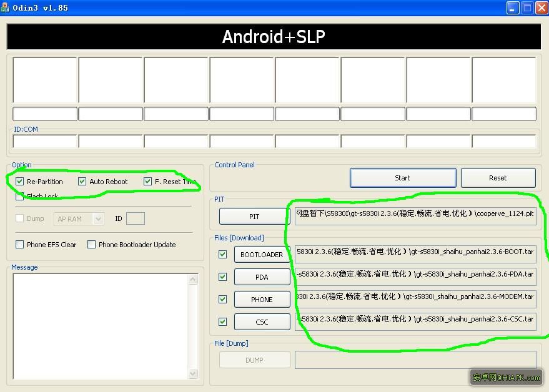Click the BOOT.tar file path field
Screen dimensions: 549x392
415,255
